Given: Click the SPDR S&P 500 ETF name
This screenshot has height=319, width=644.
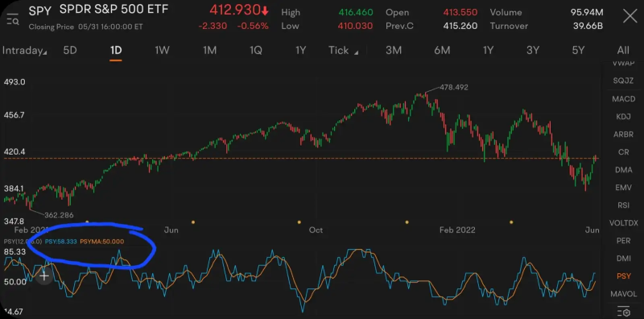Looking at the screenshot, I should click(114, 9).
